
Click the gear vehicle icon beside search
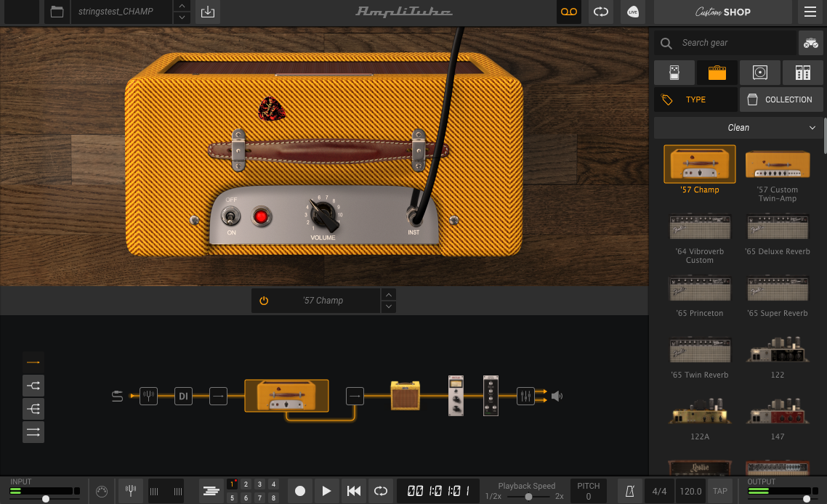tap(811, 43)
